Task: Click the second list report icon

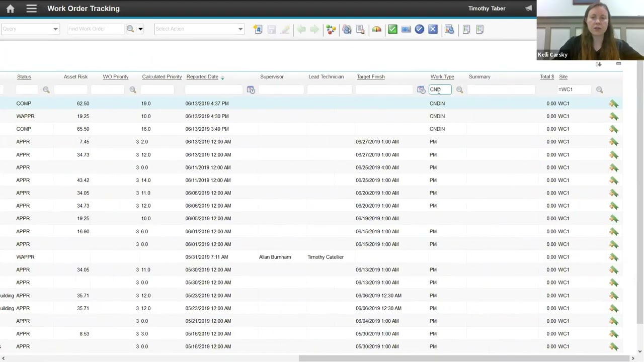Action: (x=479, y=29)
